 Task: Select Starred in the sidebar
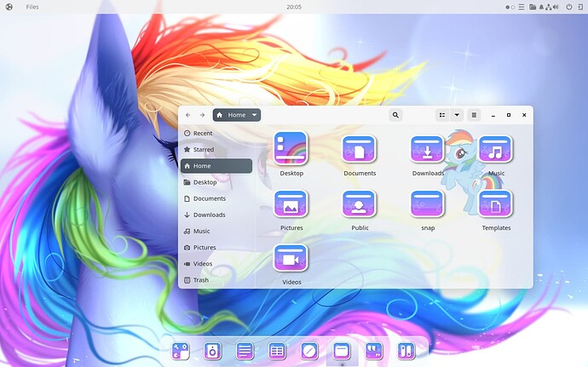pos(216,150)
